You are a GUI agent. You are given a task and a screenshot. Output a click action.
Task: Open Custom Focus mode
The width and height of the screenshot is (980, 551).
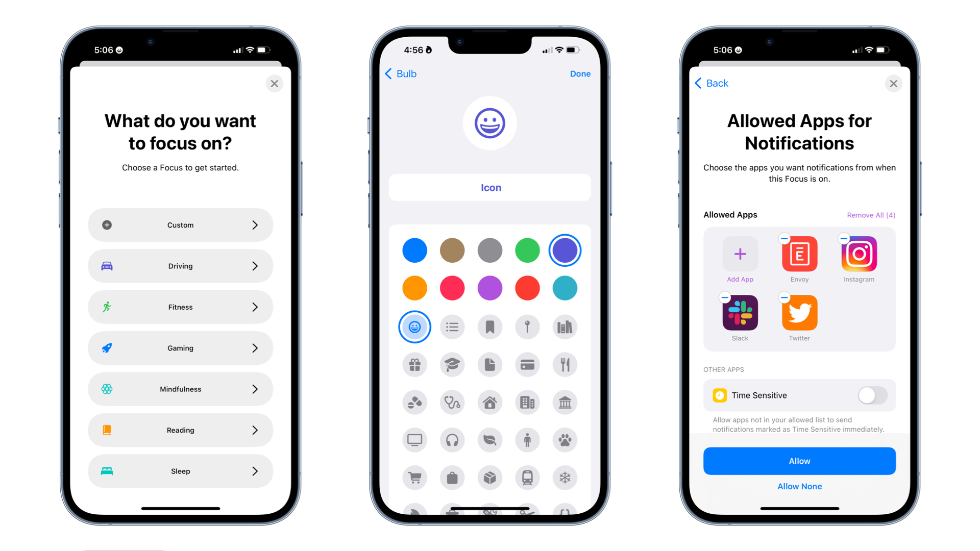point(179,224)
